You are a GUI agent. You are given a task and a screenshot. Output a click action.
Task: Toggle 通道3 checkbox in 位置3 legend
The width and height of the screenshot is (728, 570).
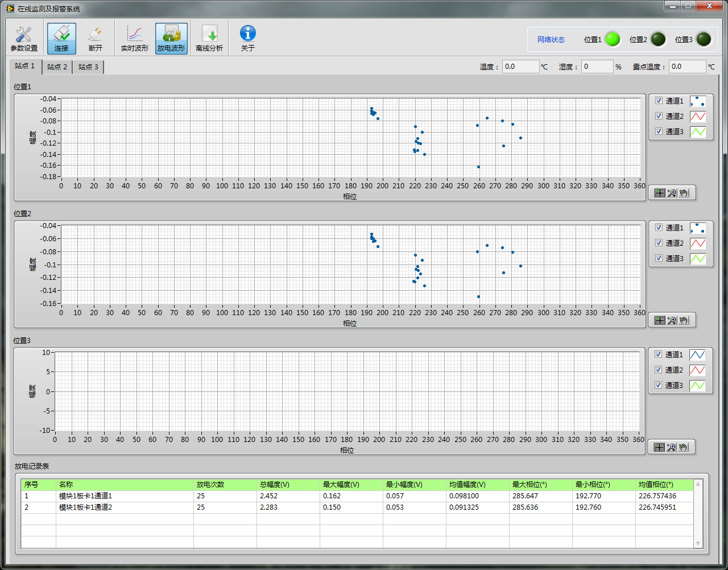pos(659,385)
